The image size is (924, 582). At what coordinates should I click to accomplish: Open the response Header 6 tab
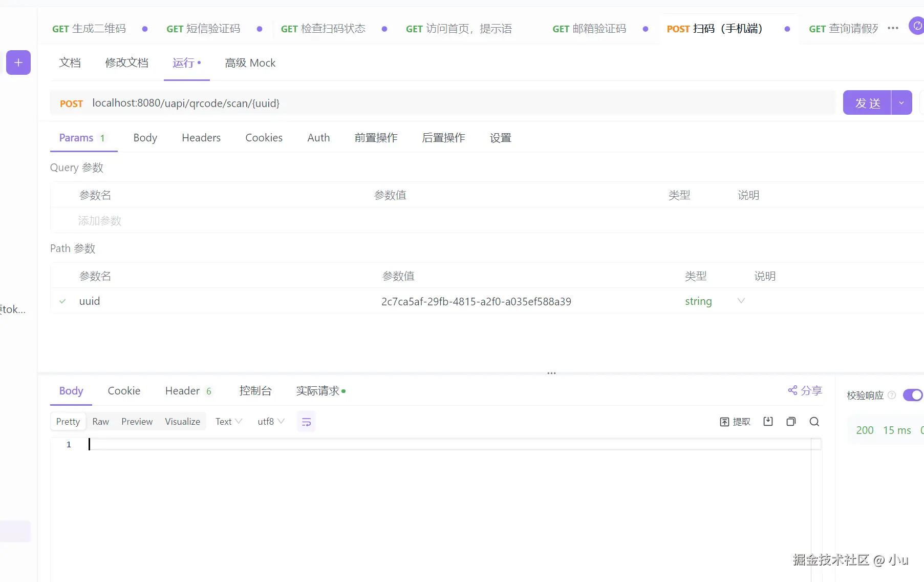point(188,390)
